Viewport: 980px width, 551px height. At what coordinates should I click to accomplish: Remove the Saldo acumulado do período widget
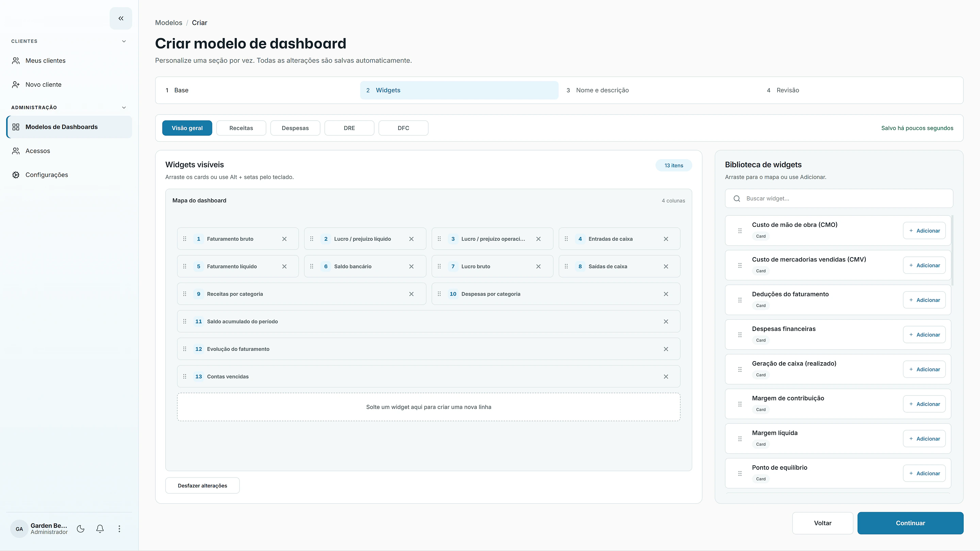click(666, 321)
